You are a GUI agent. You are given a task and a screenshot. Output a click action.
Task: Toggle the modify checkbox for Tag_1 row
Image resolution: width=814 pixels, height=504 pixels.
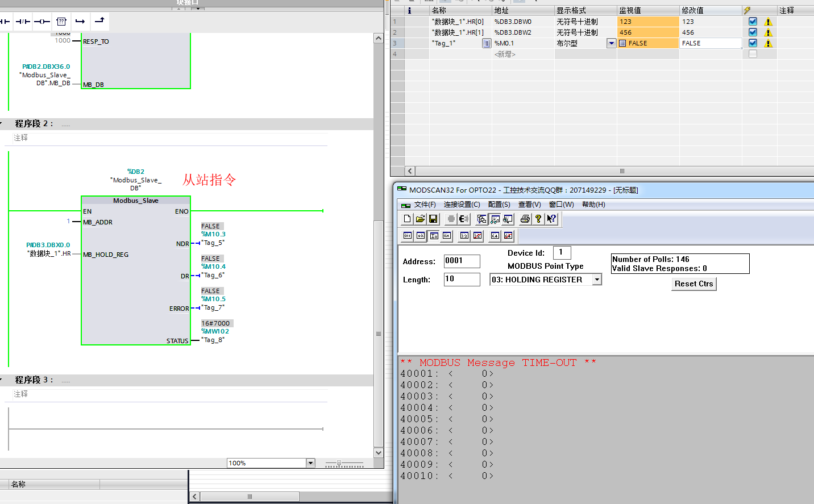pos(753,43)
